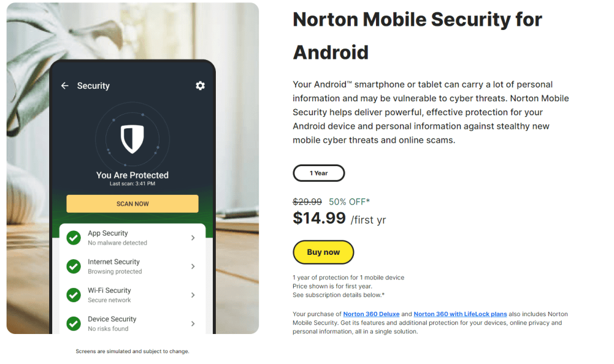This screenshot has width=614, height=364.
Task: Click the Wi-Fi Security green checkmark
Action: [x=74, y=295]
